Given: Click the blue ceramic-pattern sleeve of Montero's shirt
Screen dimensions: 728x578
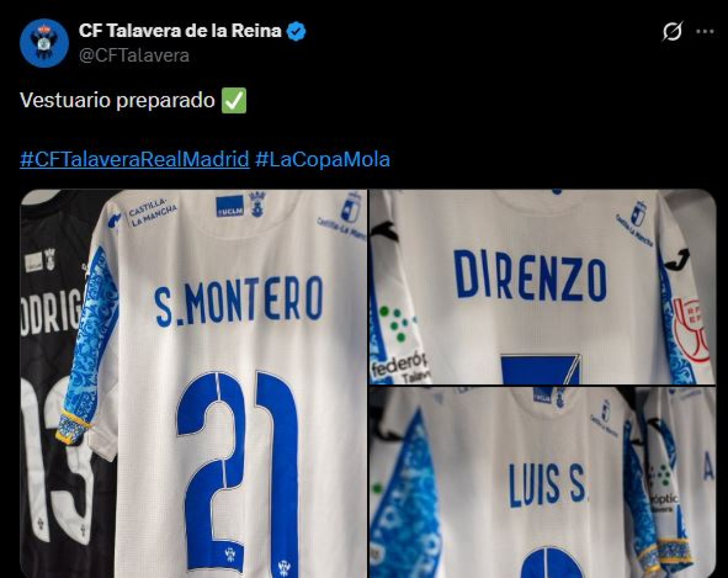Looking at the screenshot, I should pyautogui.click(x=90, y=346).
